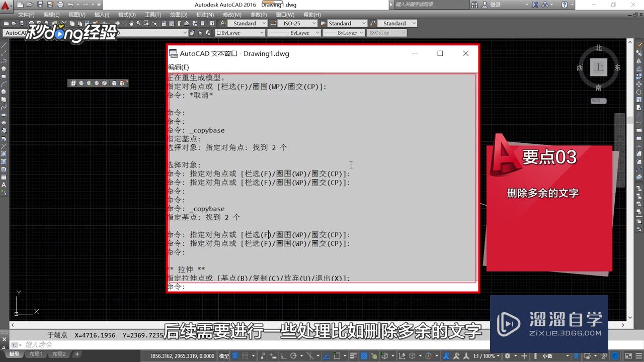Toggle object snap tracking in status bar
This screenshot has height=362, width=644.
327,356
